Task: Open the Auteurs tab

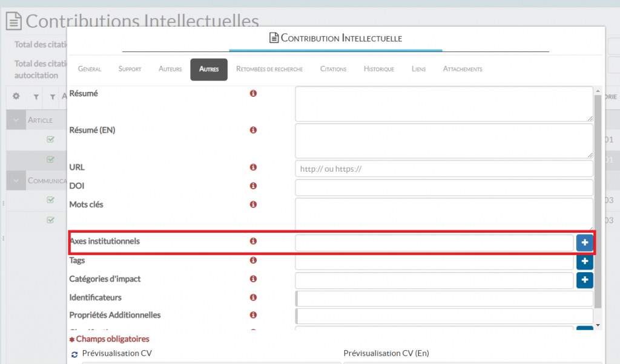Action: [x=170, y=69]
